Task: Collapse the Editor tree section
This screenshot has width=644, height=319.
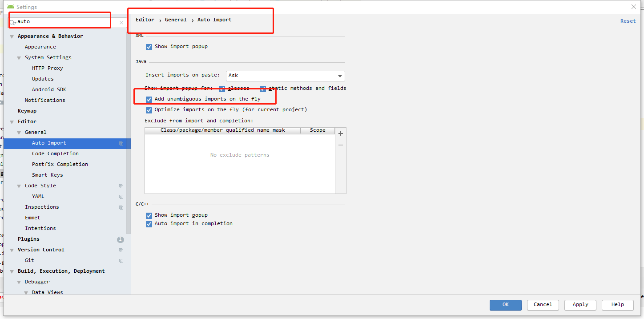Action: [12, 122]
